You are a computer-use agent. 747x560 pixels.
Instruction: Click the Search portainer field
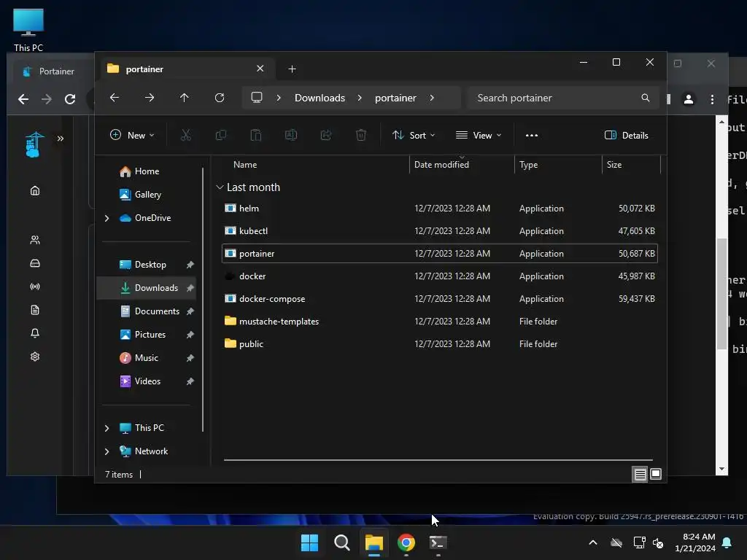[x=563, y=98]
